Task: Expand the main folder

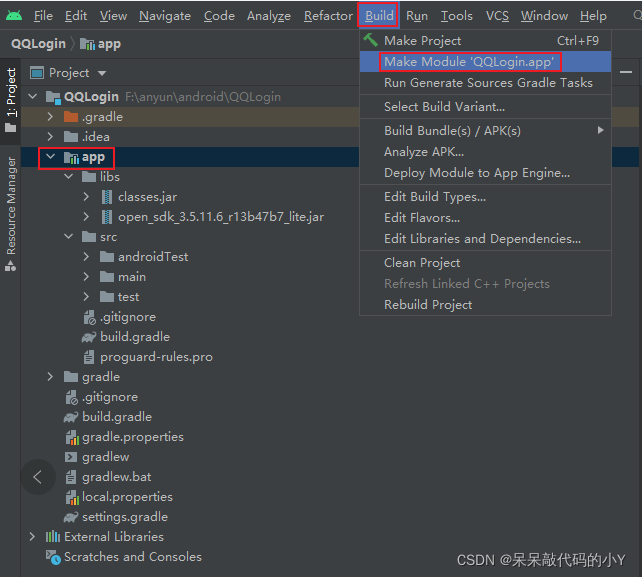Action: (86, 277)
